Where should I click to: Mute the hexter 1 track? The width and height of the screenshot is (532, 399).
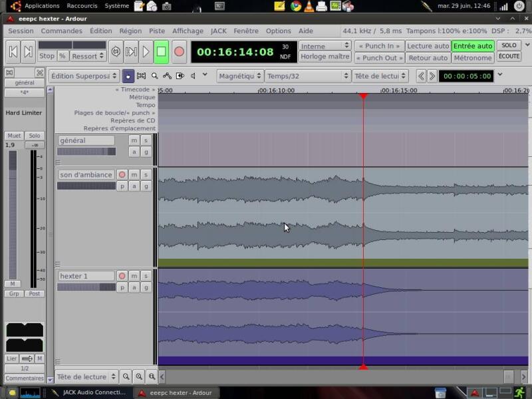coord(134,276)
